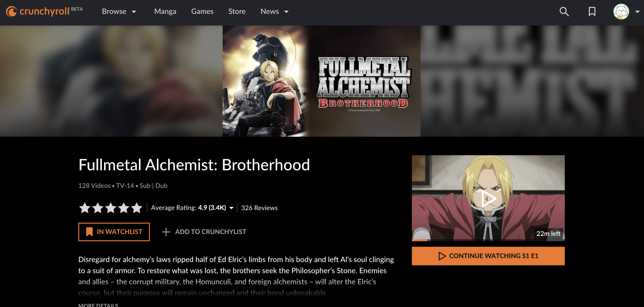
Task: Expand the Browse dropdown menu
Action: (x=119, y=12)
